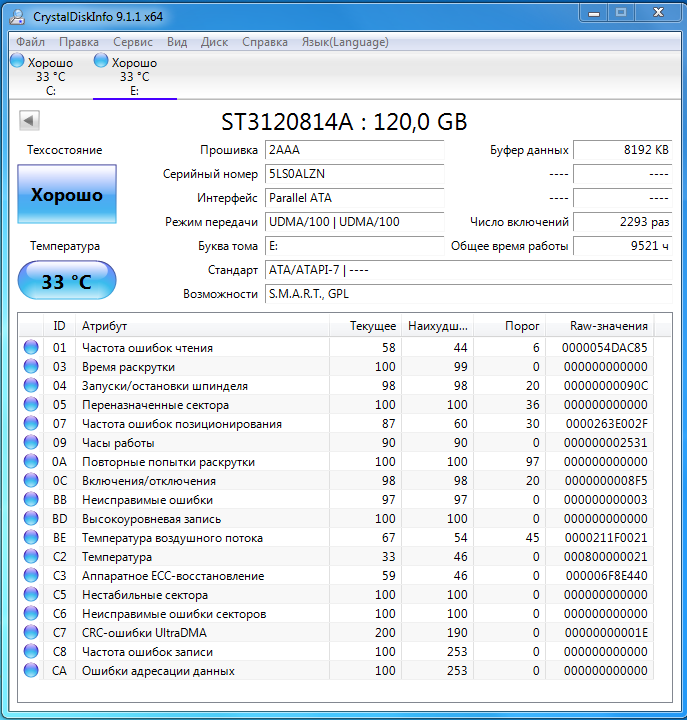687x720 pixels.
Task: Click the Хорошо health status button
Action: point(67,195)
